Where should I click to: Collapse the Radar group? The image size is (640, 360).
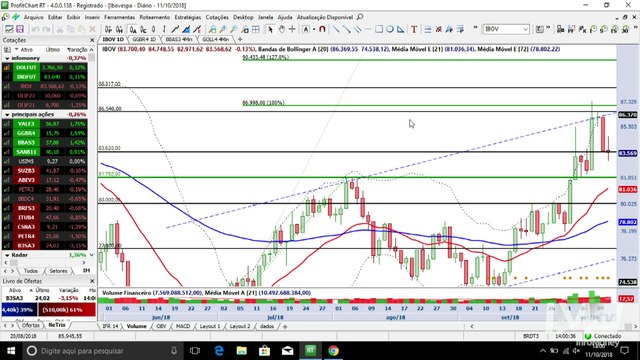tap(7, 255)
